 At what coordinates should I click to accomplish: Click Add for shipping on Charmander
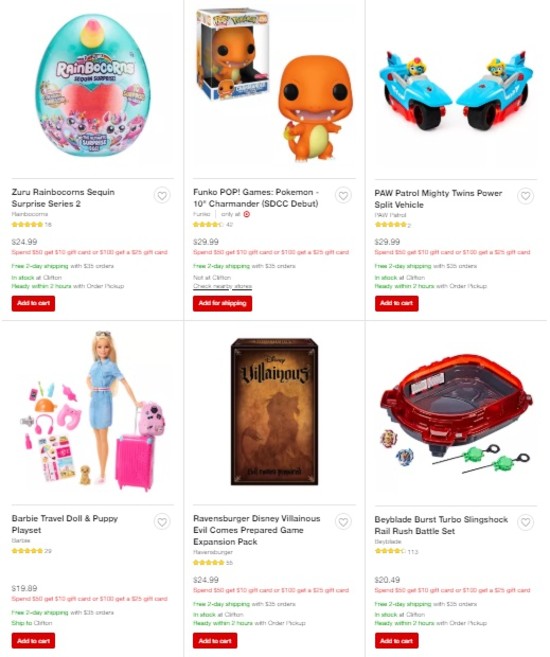tap(222, 303)
